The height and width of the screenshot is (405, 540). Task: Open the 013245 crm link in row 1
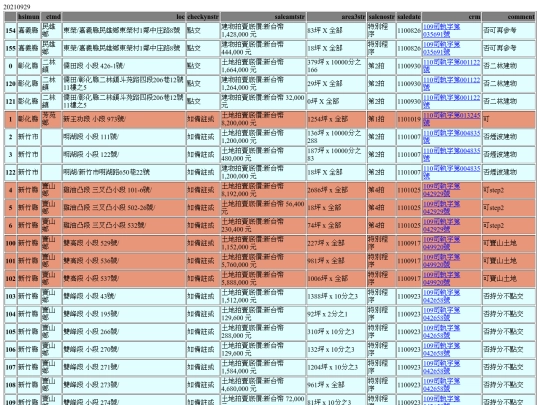click(x=451, y=119)
